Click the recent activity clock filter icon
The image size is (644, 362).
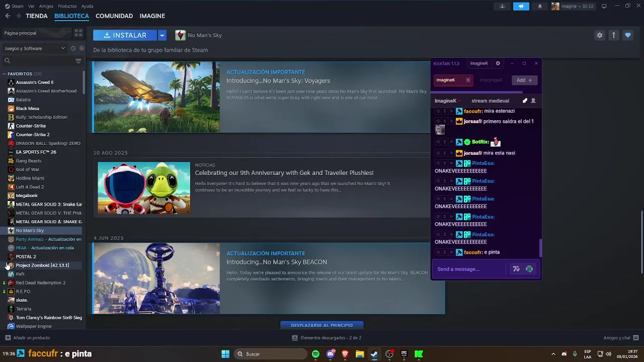click(73, 48)
